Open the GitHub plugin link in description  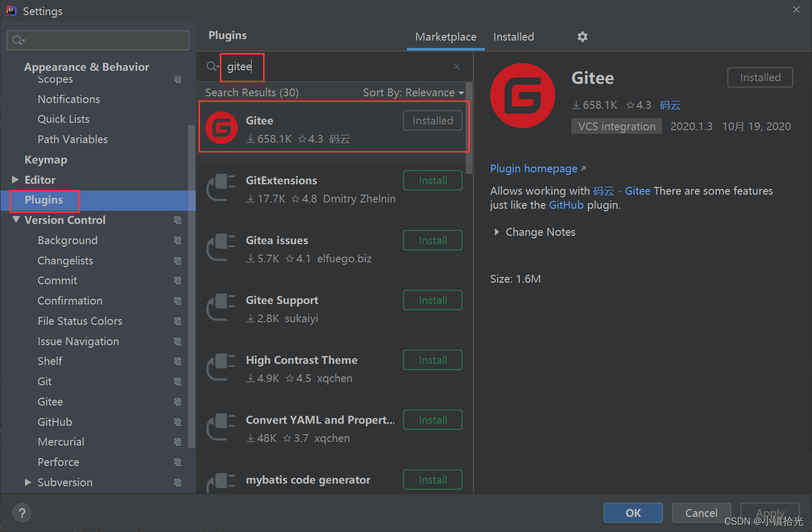[x=566, y=205]
